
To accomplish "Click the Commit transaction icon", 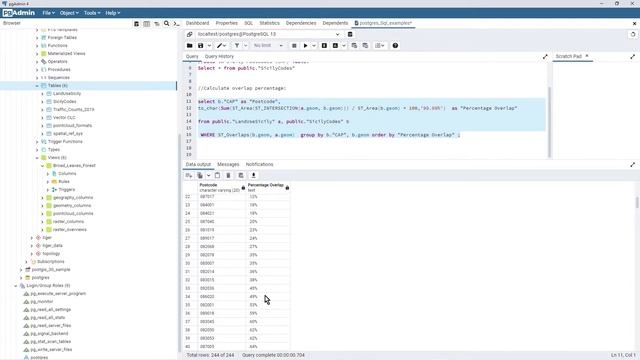I will [x=354, y=46].
